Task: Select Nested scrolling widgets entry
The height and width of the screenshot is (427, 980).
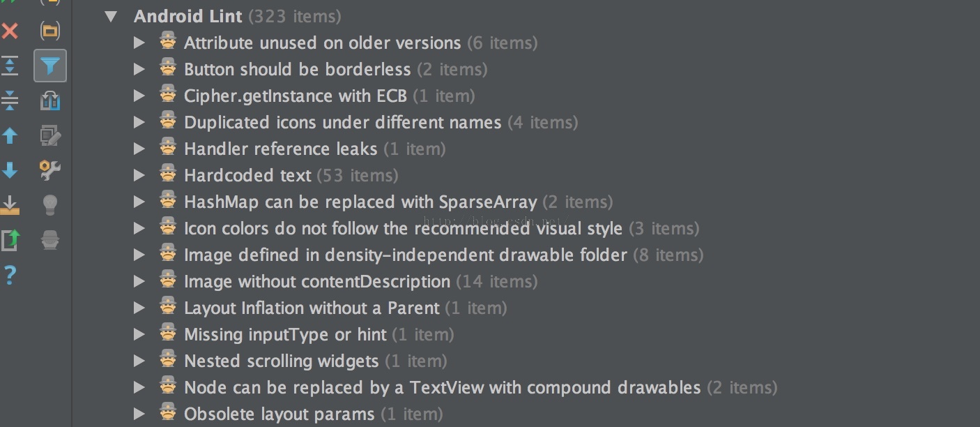Action: coord(281,361)
